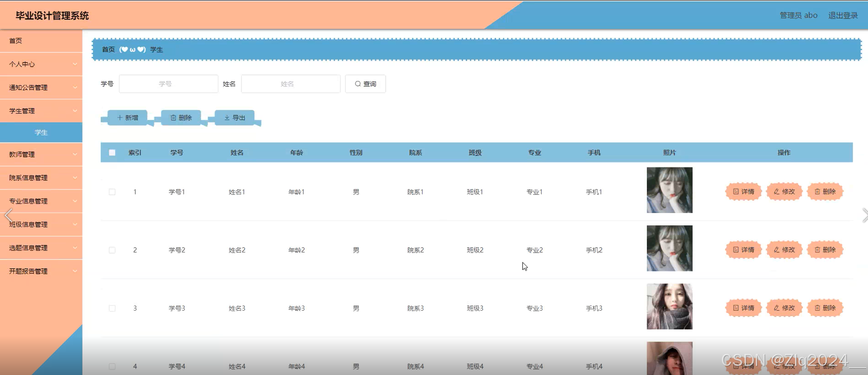Open the photo thumbnail in row 学号1
This screenshot has height=375, width=868.
point(669,190)
